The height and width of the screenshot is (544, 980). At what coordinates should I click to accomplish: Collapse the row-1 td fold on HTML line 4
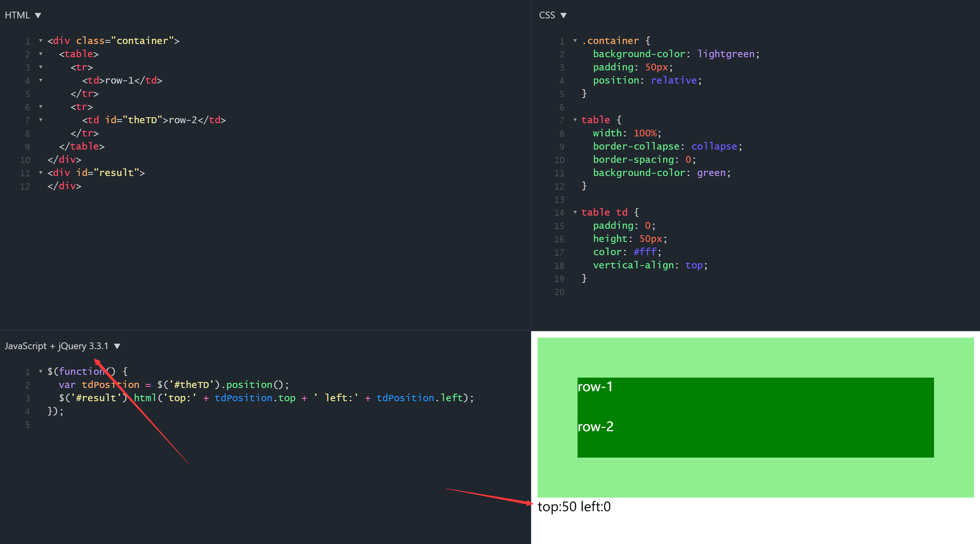[x=41, y=80]
